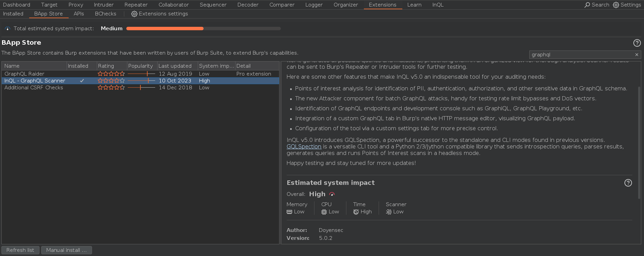Click Additional CSRF Checks popularity bar
The width and height of the screenshot is (644, 256).
coord(141,88)
